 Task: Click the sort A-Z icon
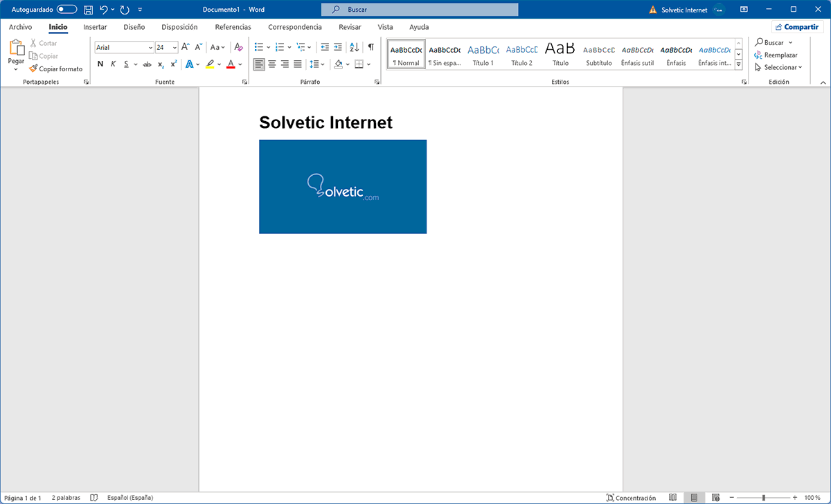[x=354, y=47]
